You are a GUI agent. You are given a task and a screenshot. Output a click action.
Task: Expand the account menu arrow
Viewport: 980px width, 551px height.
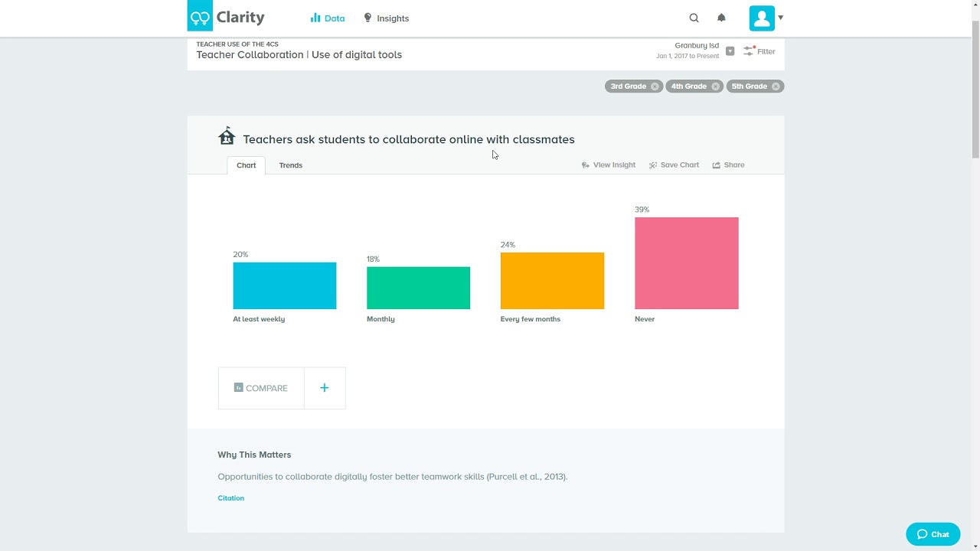(x=780, y=18)
